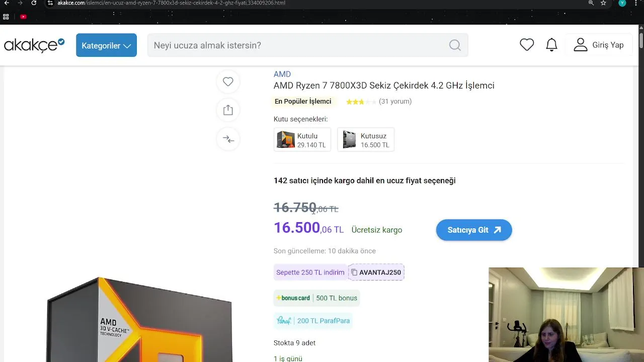Click the Satıcıya Git button
Viewport: 644px width, 362px height.
coord(474,230)
